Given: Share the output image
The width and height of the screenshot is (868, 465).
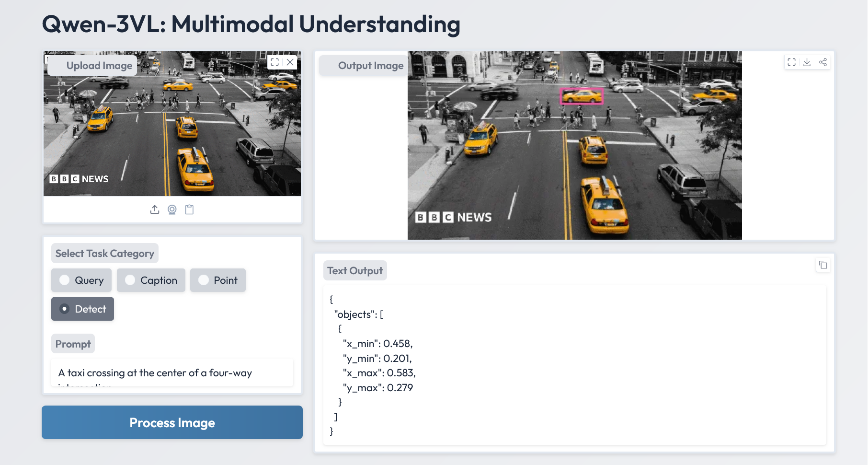Looking at the screenshot, I should point(823,62).
